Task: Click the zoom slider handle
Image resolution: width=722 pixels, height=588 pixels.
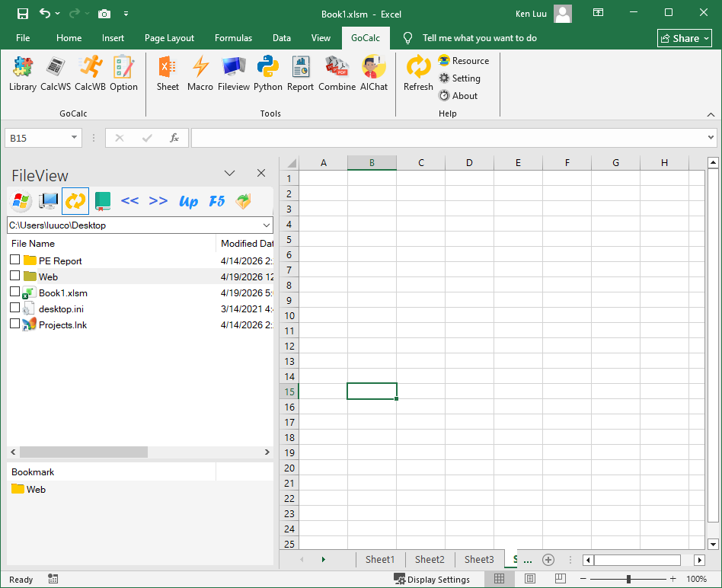Action: pos(628,579)
